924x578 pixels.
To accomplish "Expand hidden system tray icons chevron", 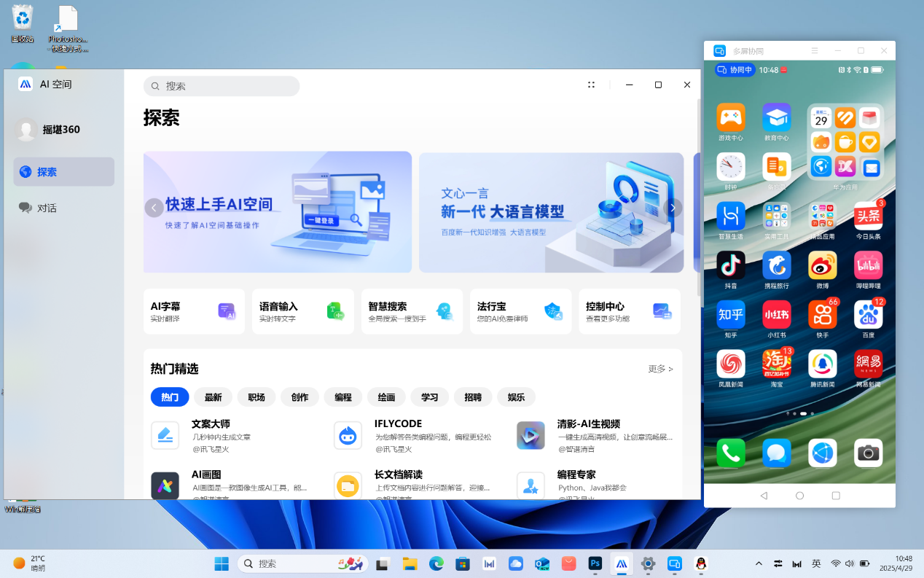I will click(759, 563).
